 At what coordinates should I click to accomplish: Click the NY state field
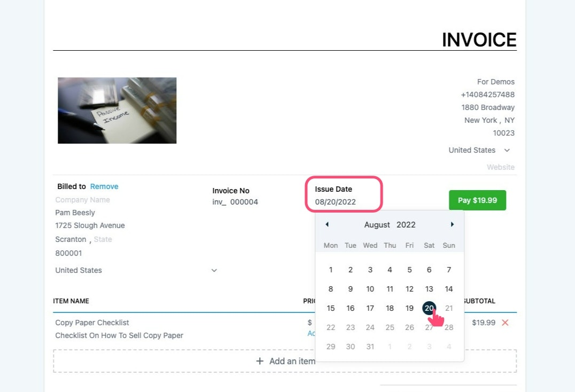click(x=509, y=120)
